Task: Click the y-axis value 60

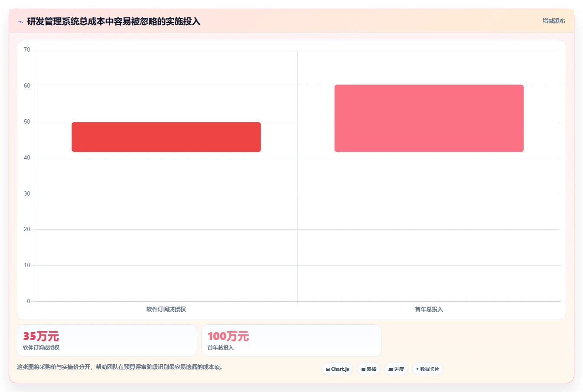Action: click(x=27, y=86)
